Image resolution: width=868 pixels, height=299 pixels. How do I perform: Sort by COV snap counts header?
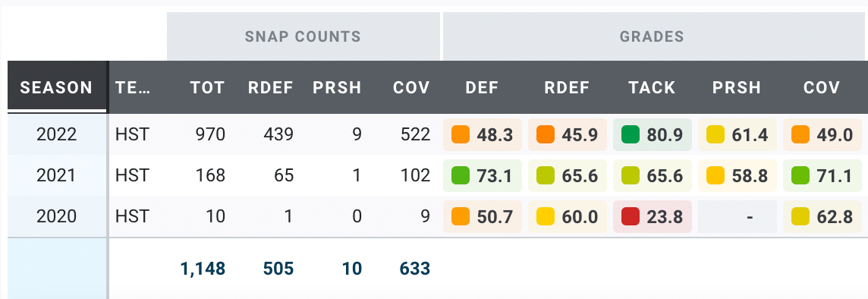pos(411,87)
